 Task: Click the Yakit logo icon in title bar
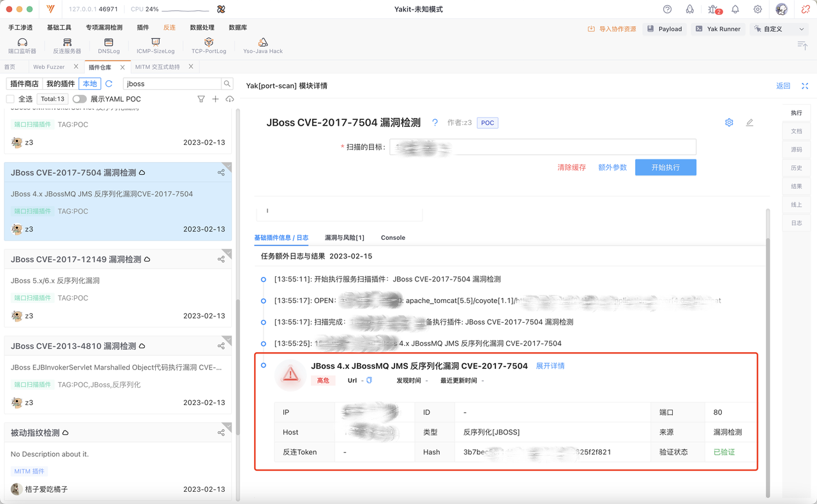click(x=51, y=10)
